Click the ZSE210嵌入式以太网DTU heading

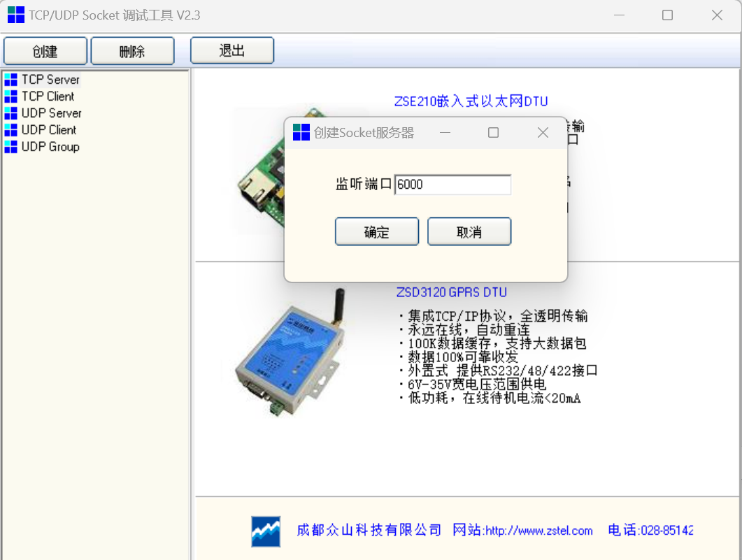click(x=471, y=102)
